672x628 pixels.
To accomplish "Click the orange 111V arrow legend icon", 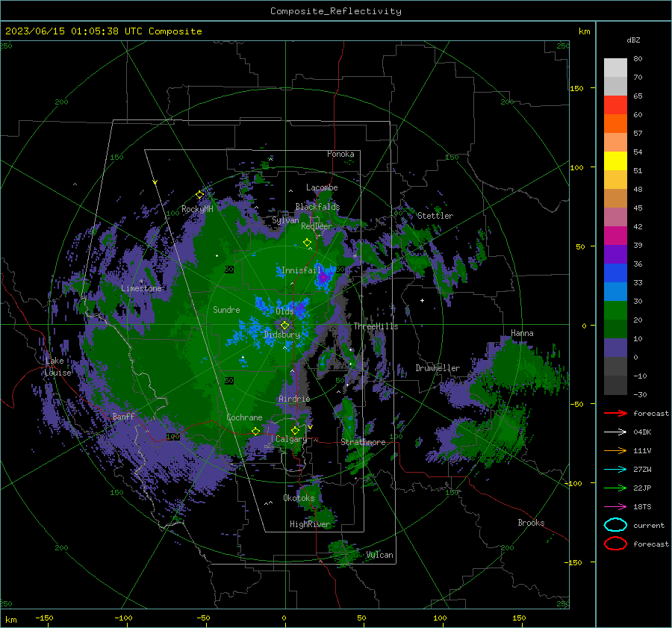I will point(615,450).
